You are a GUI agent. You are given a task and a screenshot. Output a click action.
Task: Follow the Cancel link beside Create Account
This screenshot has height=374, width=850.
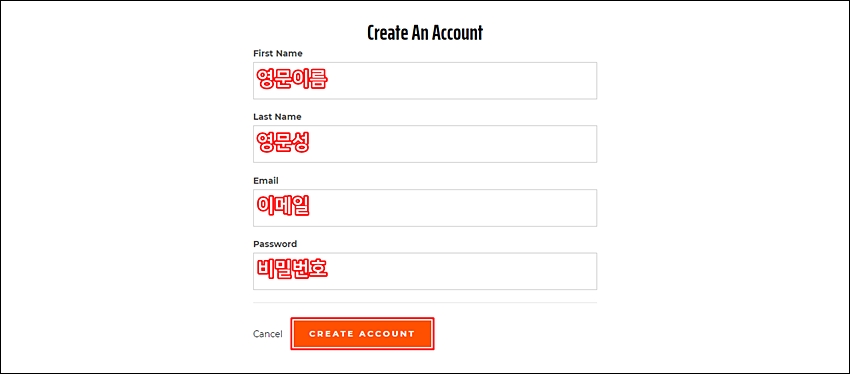click(268, 334)
